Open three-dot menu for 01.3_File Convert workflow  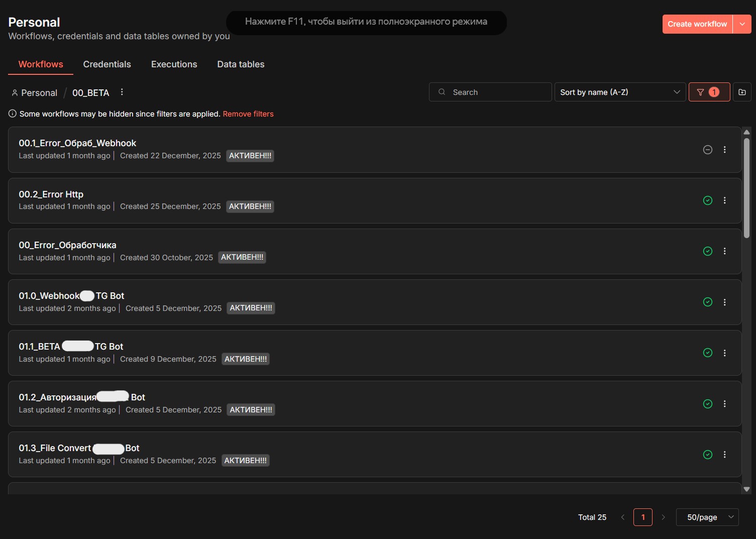pyautogui.click(x=724, y=455)
